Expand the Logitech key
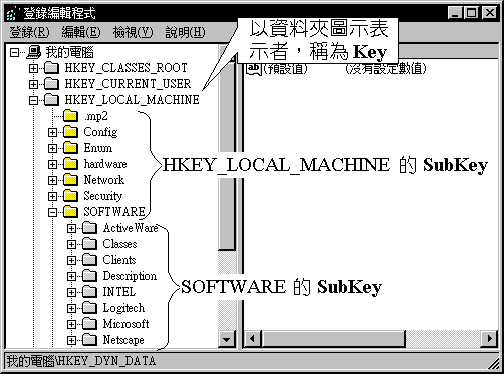Screen dimensions: 504x374 pos(71,308)
